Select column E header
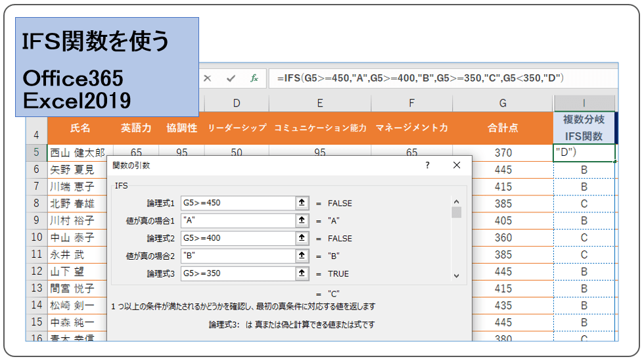 point(320,103)
